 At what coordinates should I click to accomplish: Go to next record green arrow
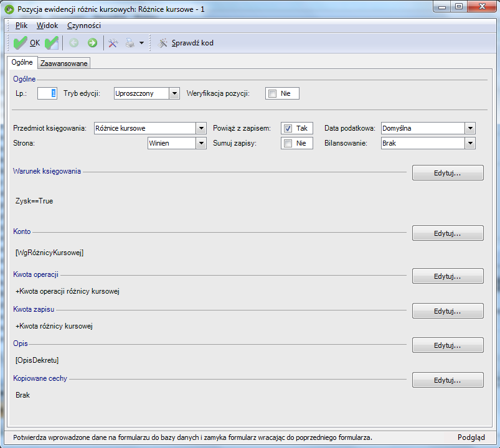click(x=93, y=43)
